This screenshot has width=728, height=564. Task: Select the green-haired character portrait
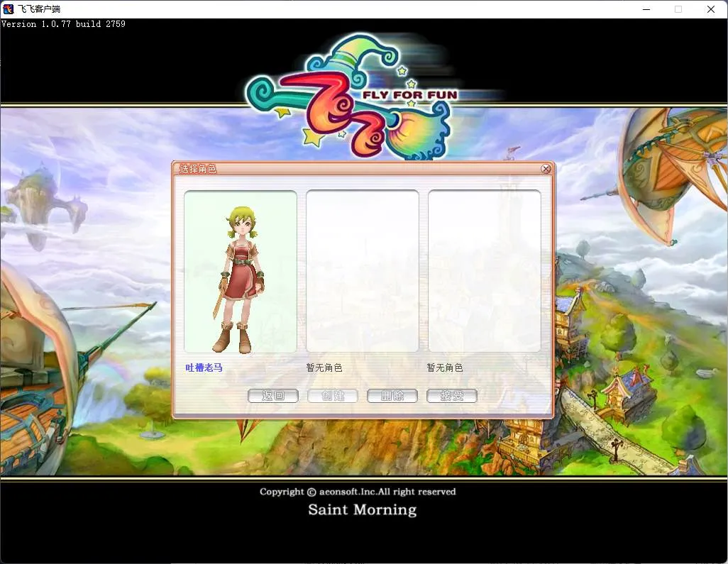click(241, 272)
